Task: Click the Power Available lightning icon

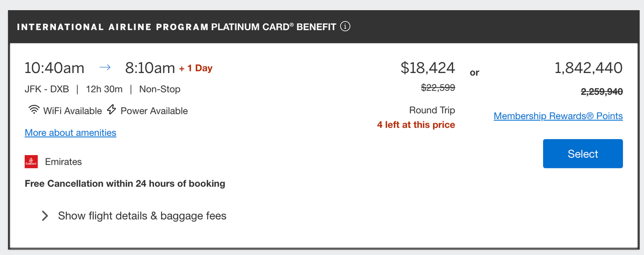Action: tap(112, 111)
